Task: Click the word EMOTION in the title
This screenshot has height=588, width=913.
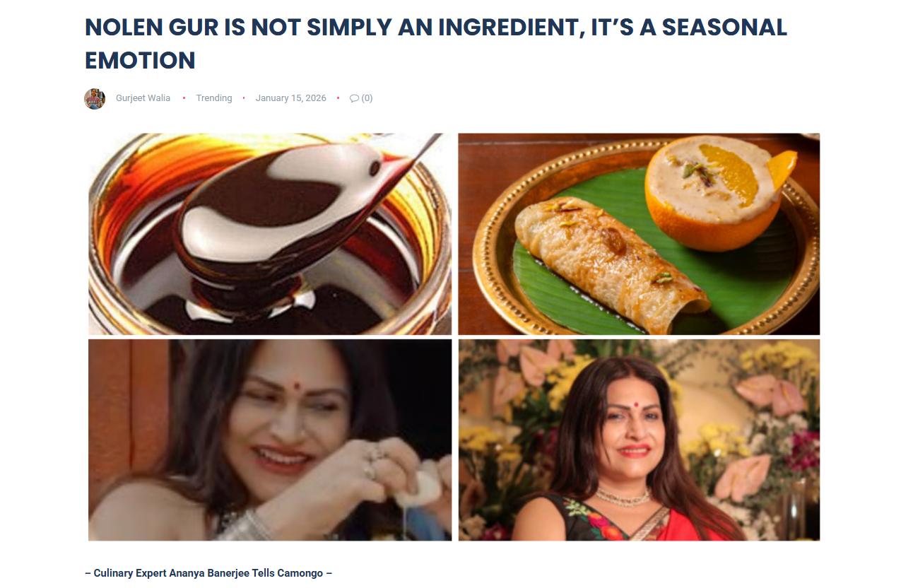Action: [x=140, y=60]
